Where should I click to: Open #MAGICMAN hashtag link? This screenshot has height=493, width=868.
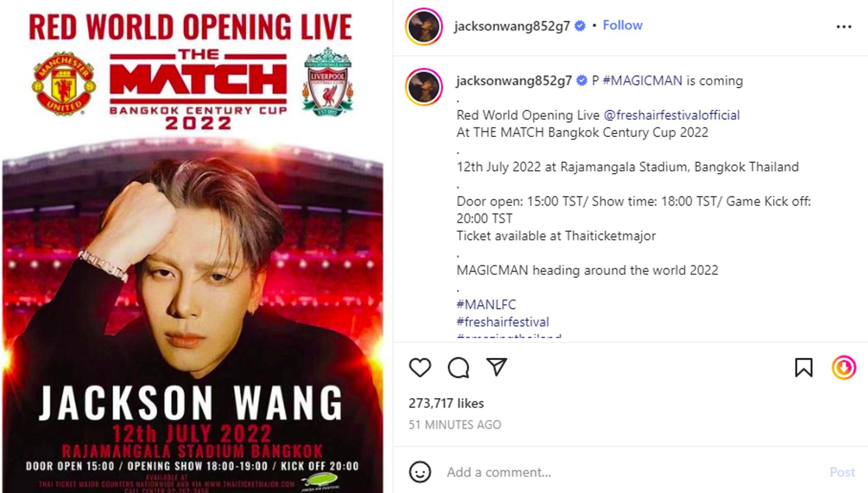[642, 81]
